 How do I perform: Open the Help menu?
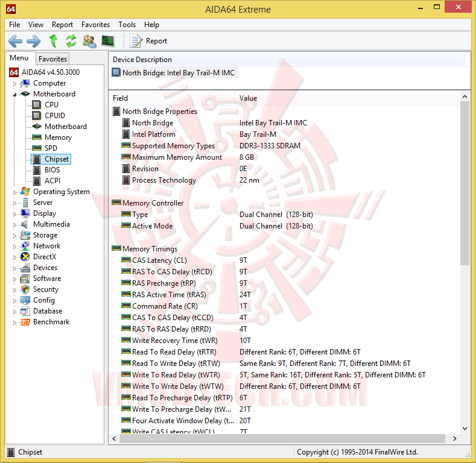click(151, 25)
